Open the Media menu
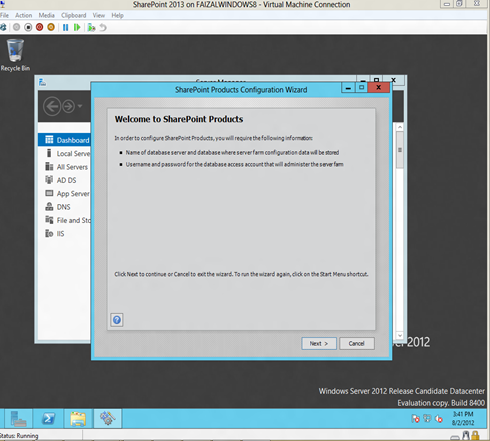Screen dimensions: 490x441 46,15
